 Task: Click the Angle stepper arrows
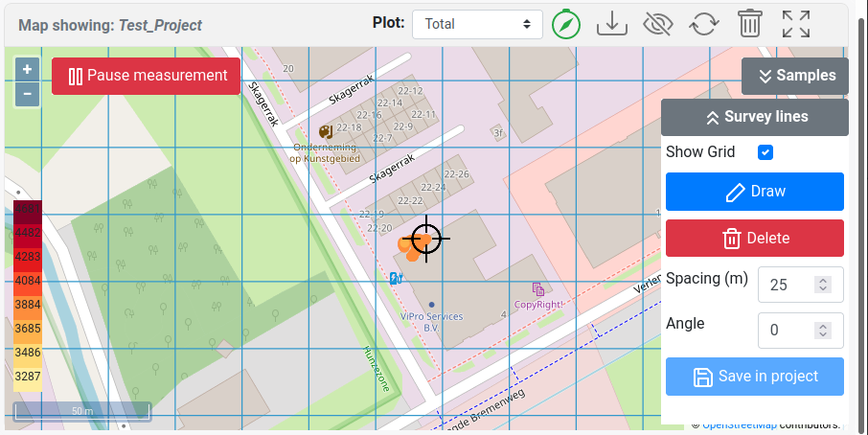822,331
